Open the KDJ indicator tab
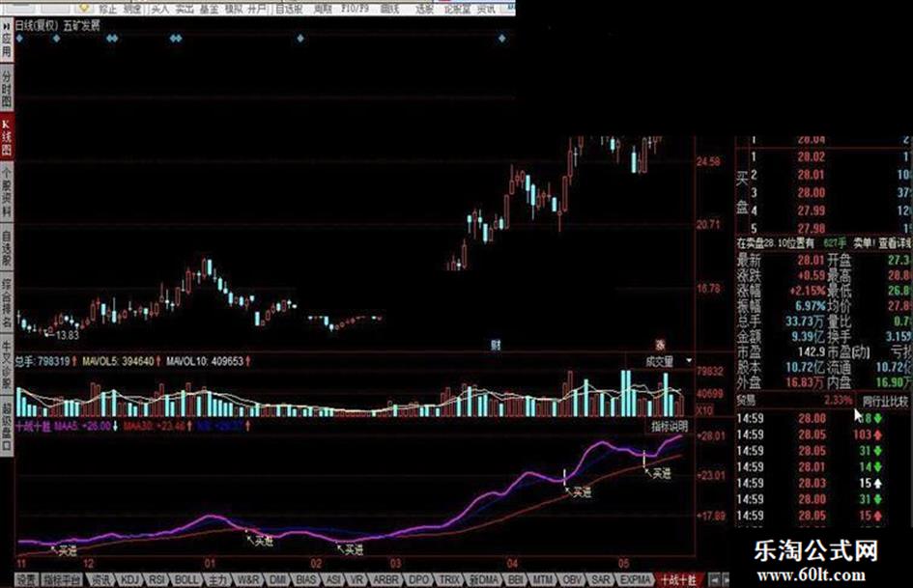The height and width of the screenshot is (588, 913). point(129,580)
